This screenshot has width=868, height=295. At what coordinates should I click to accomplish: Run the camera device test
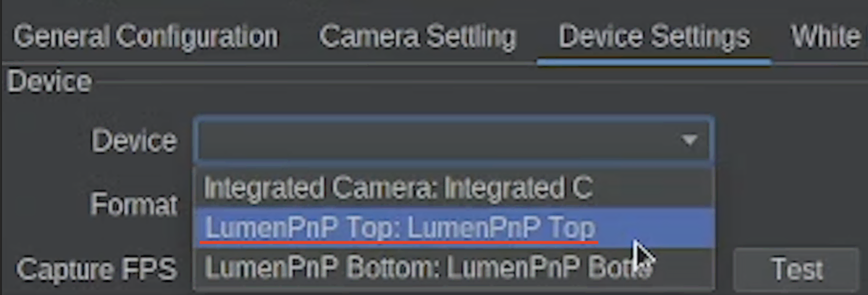click(x=797, y=269)
